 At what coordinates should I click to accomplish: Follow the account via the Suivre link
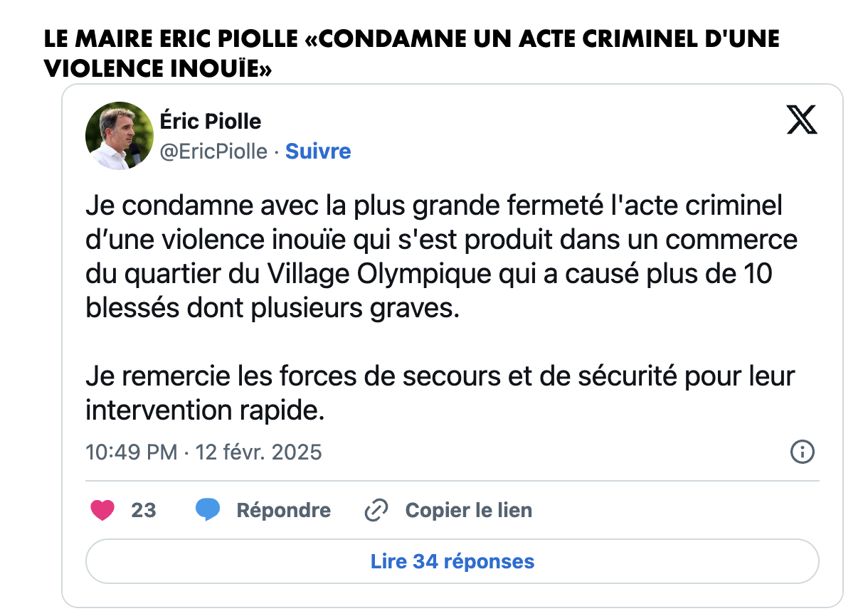(x=318, y=152)
